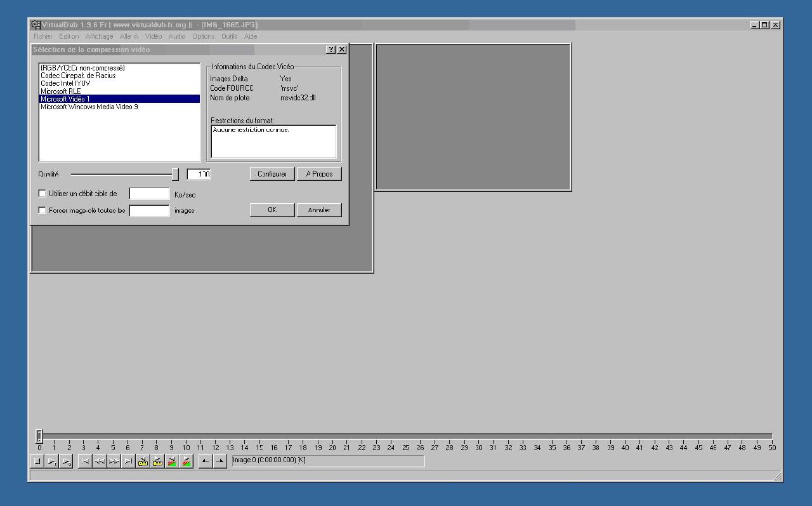
Task: Open the Options menu
Action: (204, 37)
